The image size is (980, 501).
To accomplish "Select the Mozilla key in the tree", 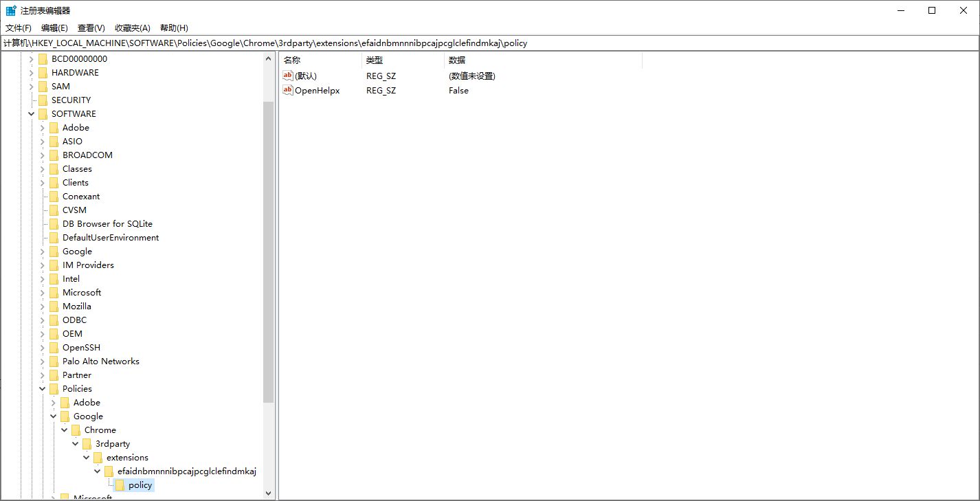I will (76, 306).
